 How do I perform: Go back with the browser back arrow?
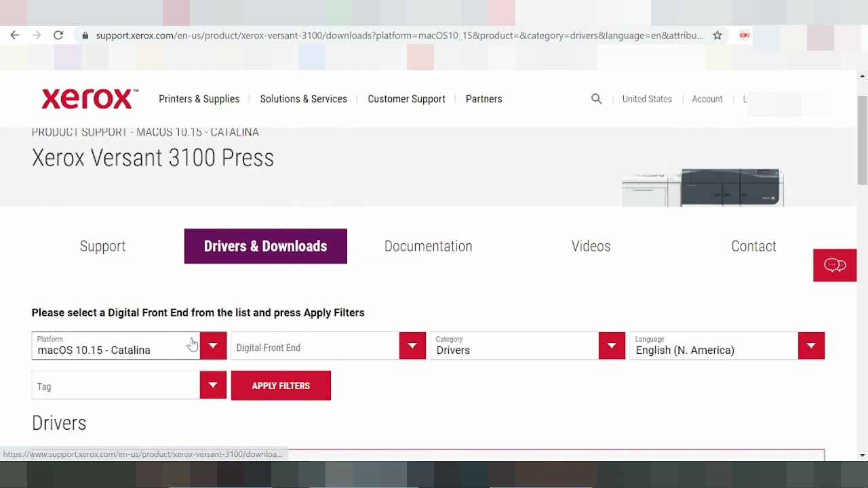click(15, 35)
